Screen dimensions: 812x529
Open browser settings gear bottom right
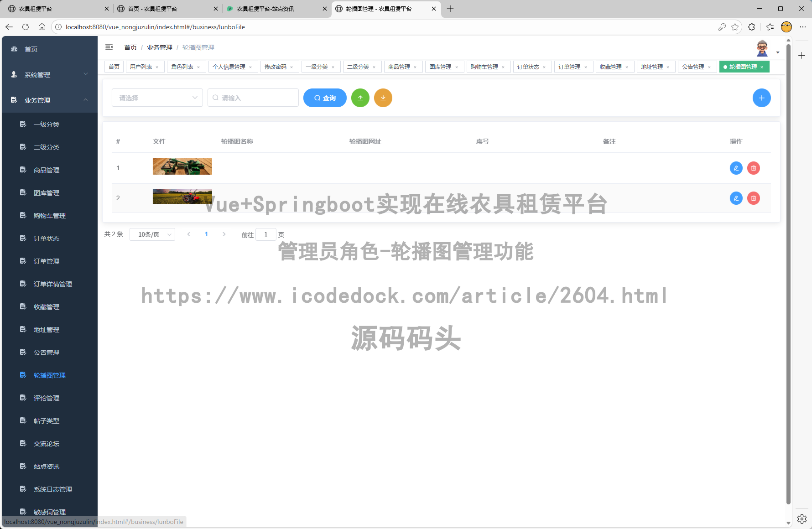tap(802, 519)
